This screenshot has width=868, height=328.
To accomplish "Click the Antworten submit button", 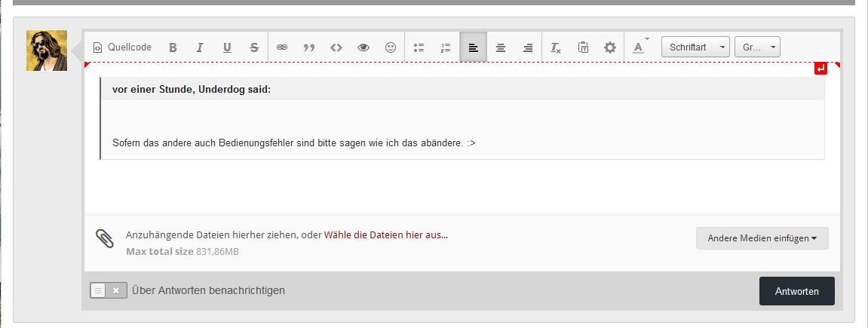I will tap(796, 291).
